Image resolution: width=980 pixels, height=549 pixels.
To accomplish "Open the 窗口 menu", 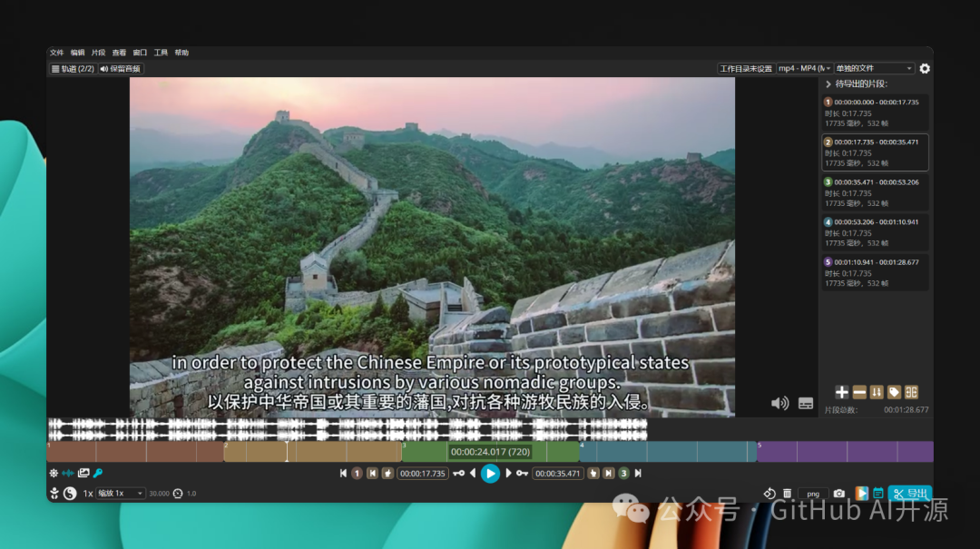I will (x=140, y=53).
